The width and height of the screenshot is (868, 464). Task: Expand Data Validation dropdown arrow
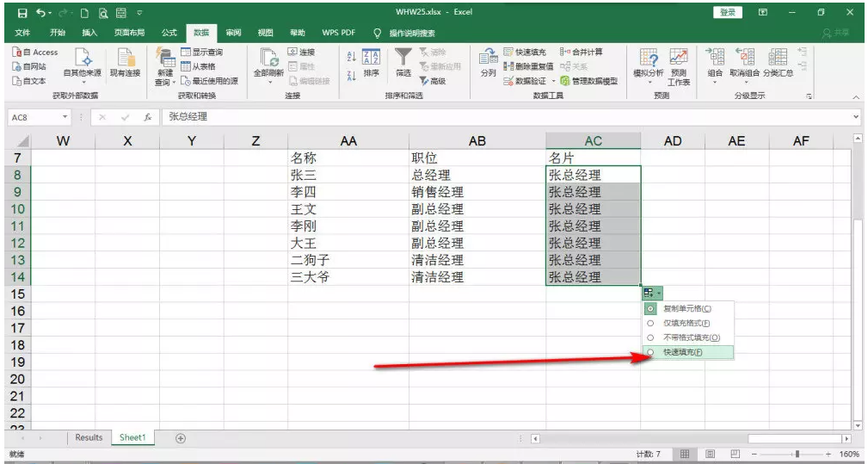[x=553, y=81]
